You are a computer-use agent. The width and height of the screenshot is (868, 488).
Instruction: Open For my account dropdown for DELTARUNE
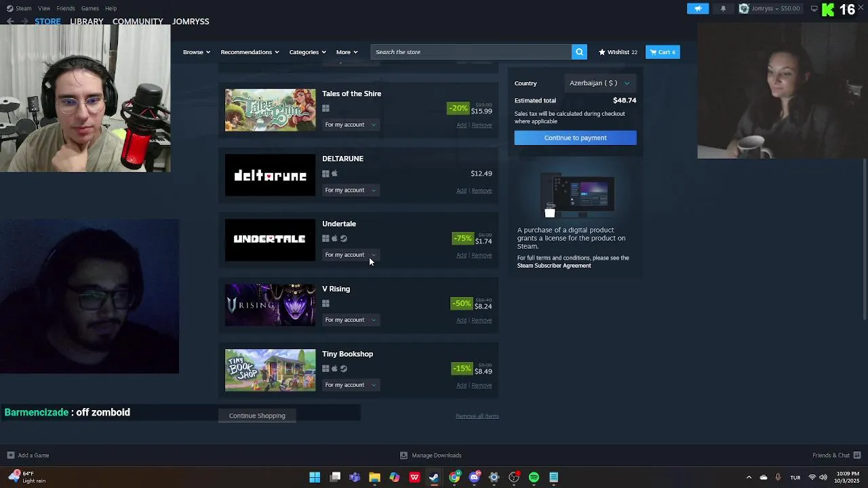[x=350, y=190]
